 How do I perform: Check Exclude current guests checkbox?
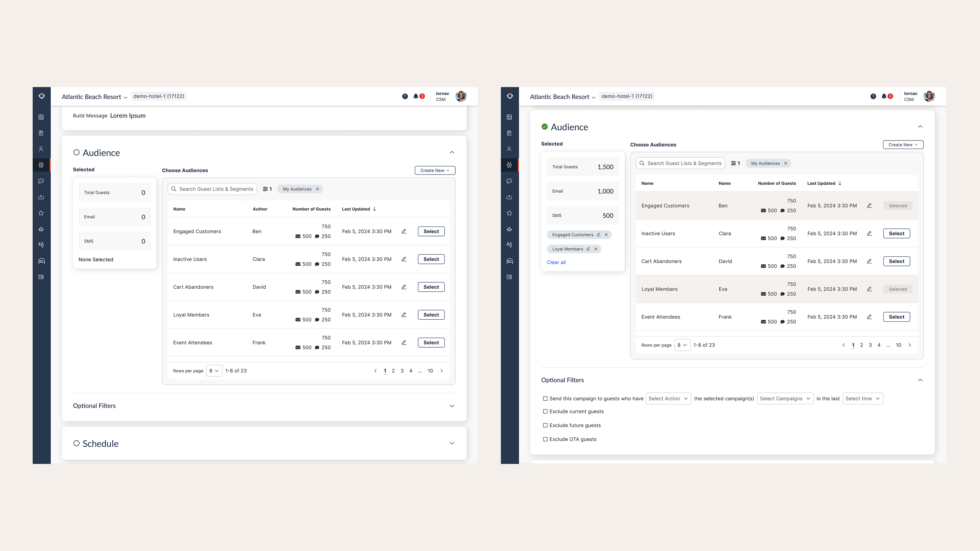tap(545, 412)
